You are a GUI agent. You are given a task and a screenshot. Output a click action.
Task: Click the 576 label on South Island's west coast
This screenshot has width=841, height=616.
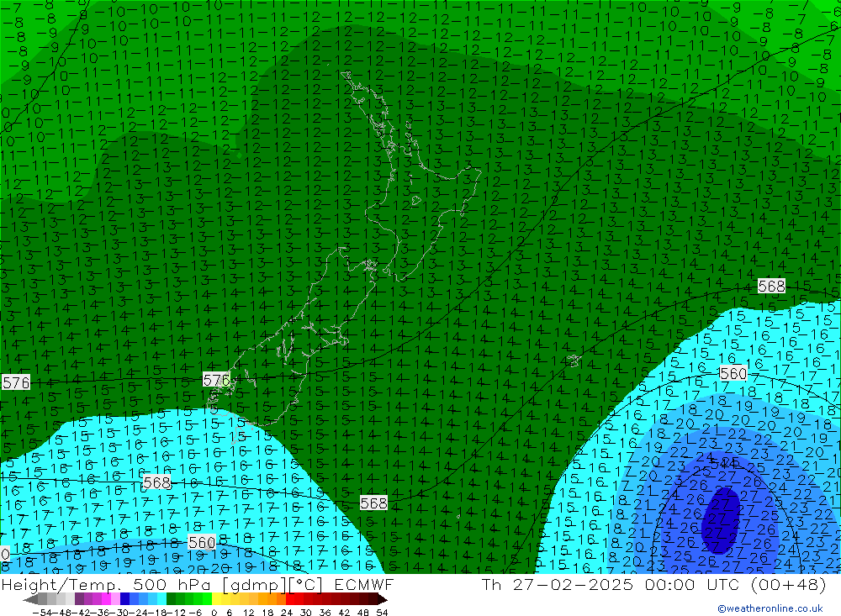tap(217, 380)
